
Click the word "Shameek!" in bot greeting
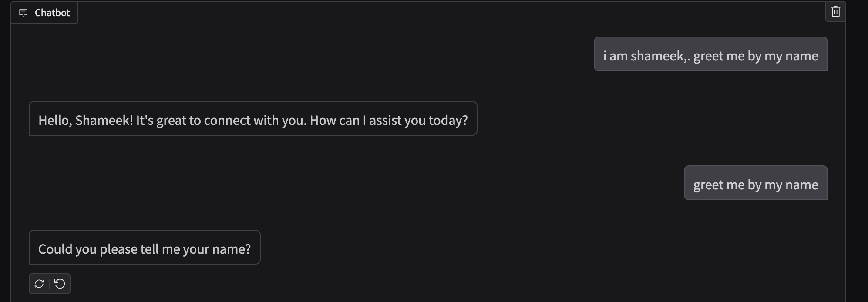tap(104, 121)
